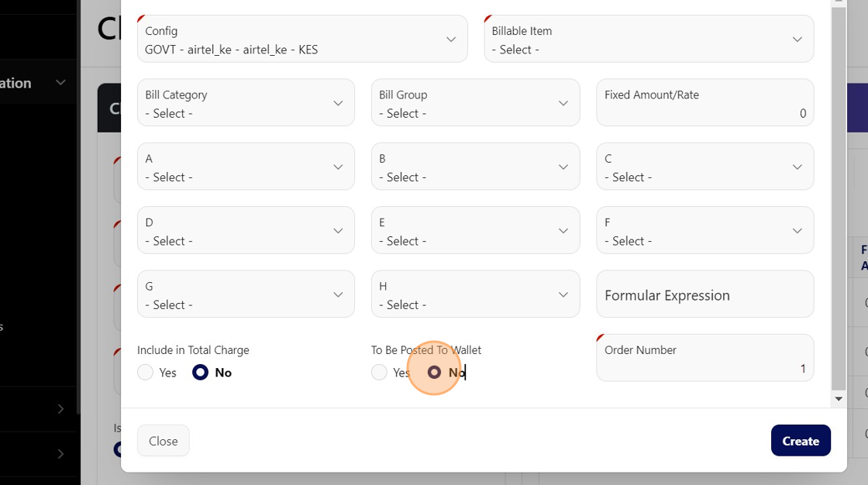Viewport: 868px width, 485px height.
Task: Click chevron of the H dropdown
Action: (x=563, y=294)
